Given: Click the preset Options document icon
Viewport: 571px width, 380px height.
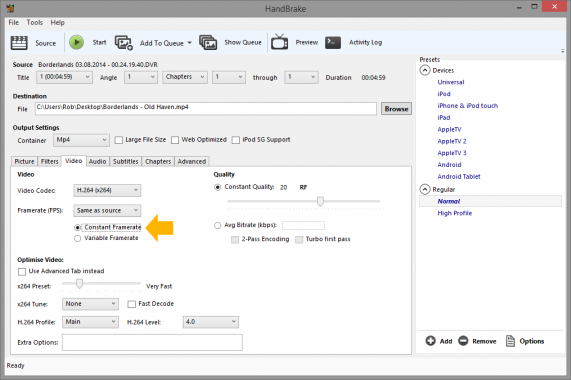Looking at the screenshot, I should (x=510, y=341).
